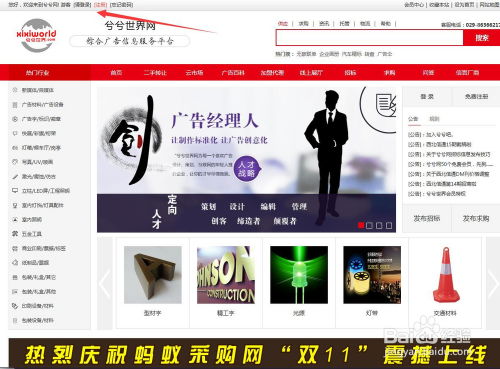Viewport: 500px width, 369px height.
Task: Open the orange traffic cone thumbnail
Action: [x=446, y=275]
